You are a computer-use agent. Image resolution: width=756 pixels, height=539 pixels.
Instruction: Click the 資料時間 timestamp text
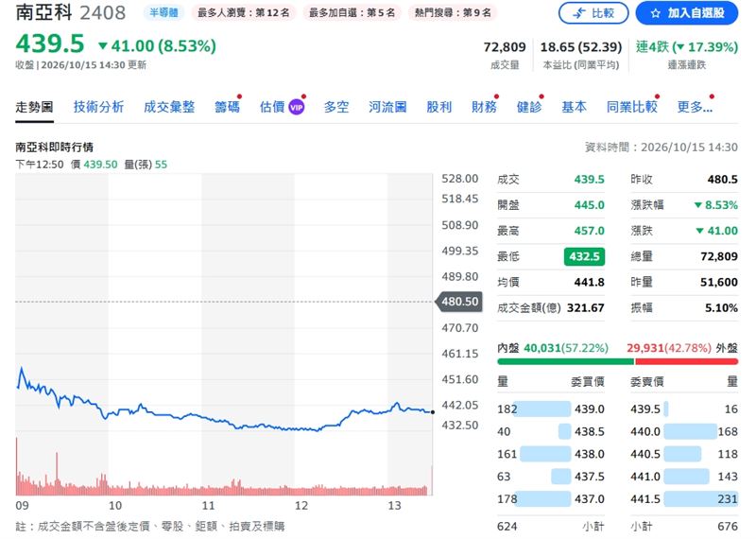(661, 148)
